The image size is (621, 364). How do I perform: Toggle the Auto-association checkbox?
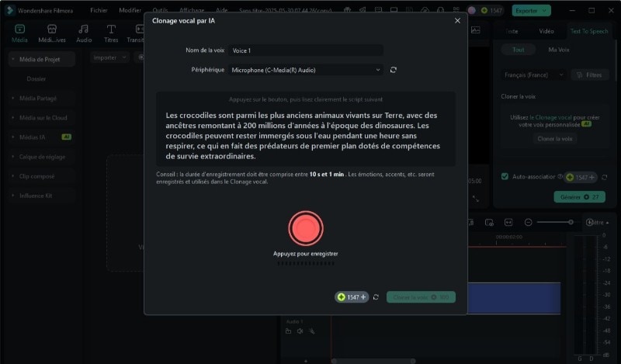505,176
